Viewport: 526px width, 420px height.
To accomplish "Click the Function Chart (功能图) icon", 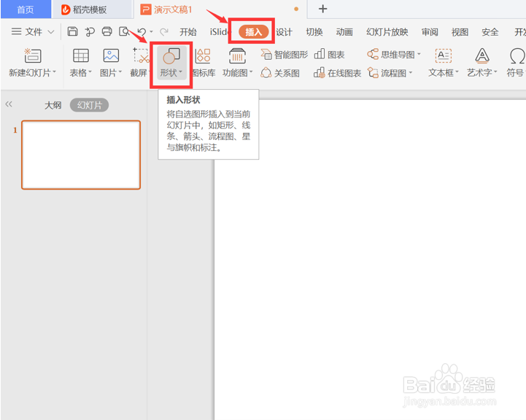I will (237, 55).
